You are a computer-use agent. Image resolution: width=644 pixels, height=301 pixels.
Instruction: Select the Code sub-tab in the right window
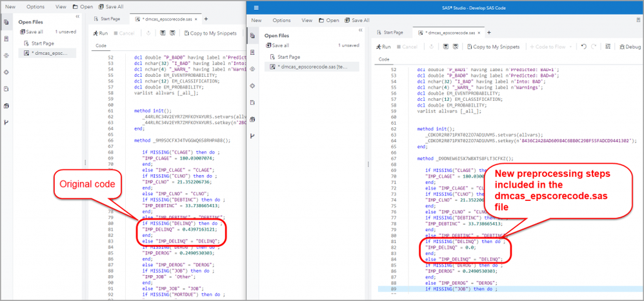tap(384, 59)
